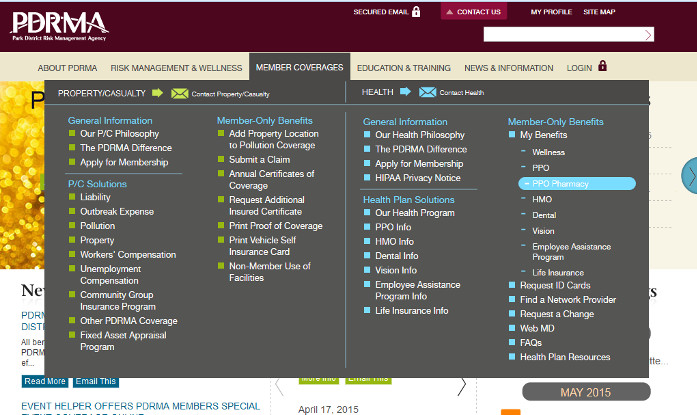Expand the Risk Management & Wellness menu
Image resolution: width=697 pixels, height=415 pixels.
176,68
